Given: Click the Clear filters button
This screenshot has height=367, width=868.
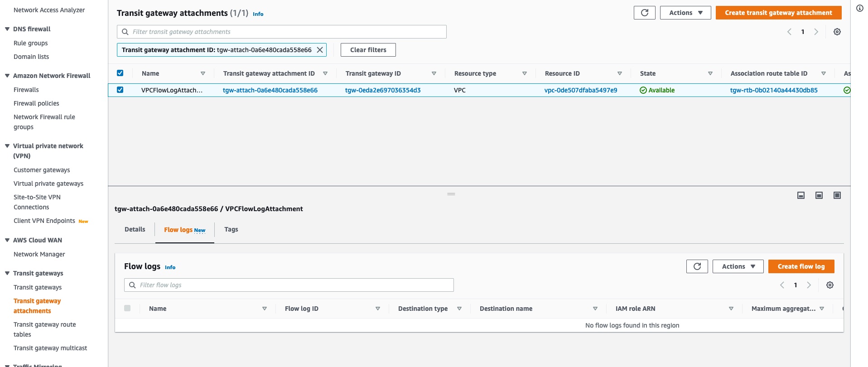Looking at the screenshot, I should (368, 50).
